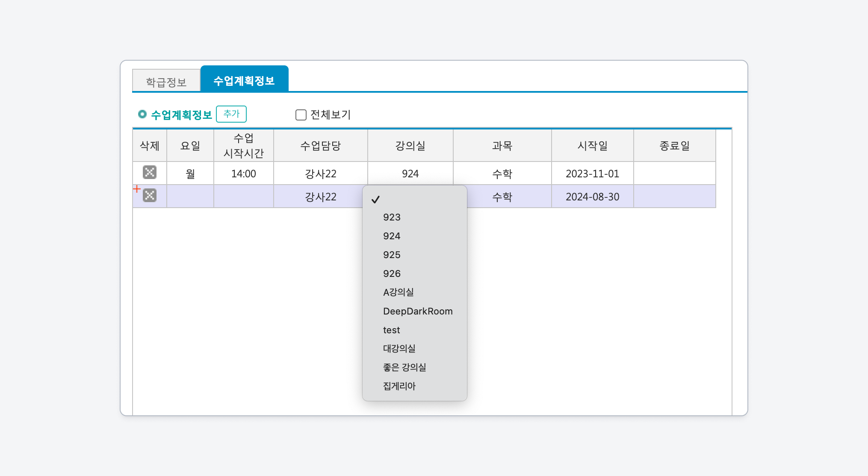Enable the 전체보기 checkbox
Viewport: 868px width, 476px height.
point(301,115)
